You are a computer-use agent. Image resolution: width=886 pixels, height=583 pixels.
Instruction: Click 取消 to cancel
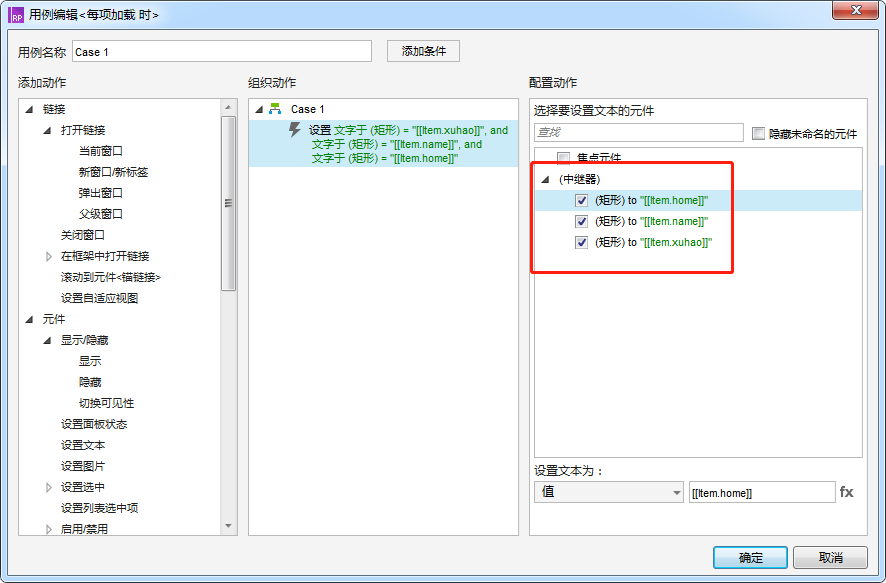coord(830,558)
